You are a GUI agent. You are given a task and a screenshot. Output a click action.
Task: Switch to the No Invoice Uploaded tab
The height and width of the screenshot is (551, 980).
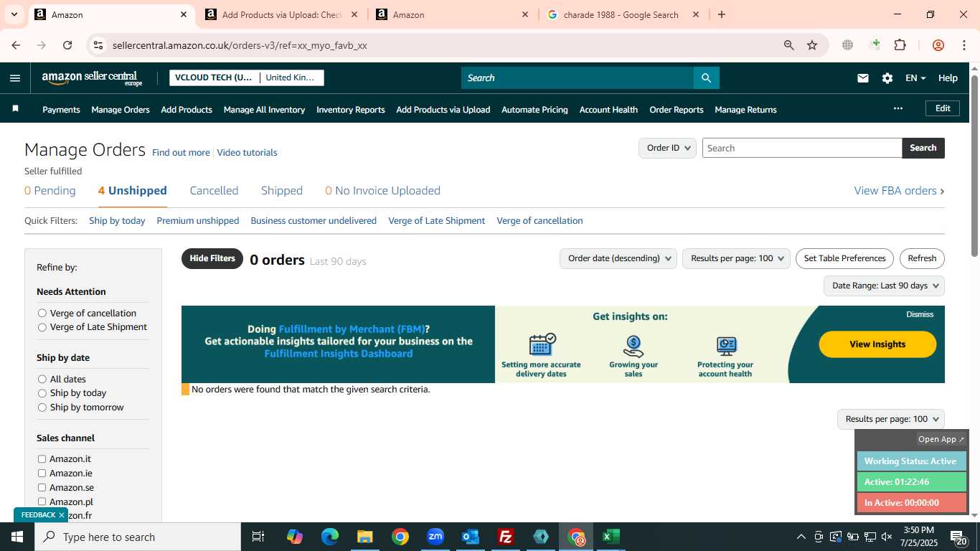[x=383, y=190]
